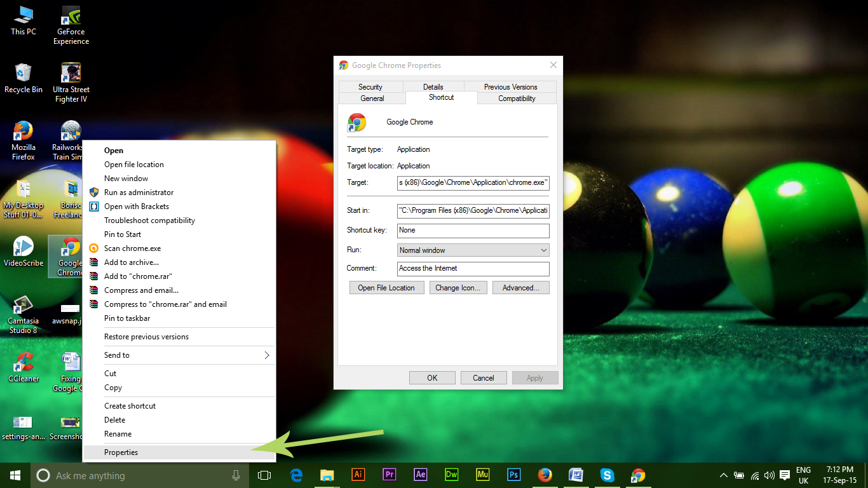This screenshot has height=488, width=868.
Task: Click the Open File Location button
Action: tap(386, 288)
